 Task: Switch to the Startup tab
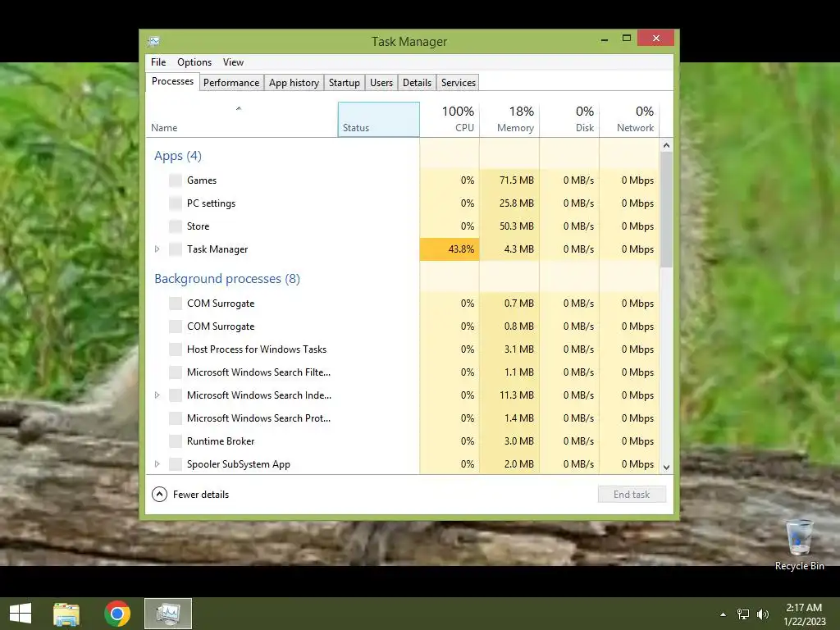click(x=345, y=83)
